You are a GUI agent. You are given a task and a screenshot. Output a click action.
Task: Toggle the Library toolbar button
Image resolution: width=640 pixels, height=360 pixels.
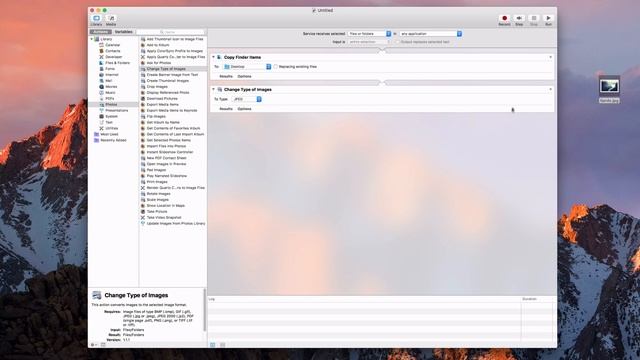pyautogui.click(x=97, y=18)
